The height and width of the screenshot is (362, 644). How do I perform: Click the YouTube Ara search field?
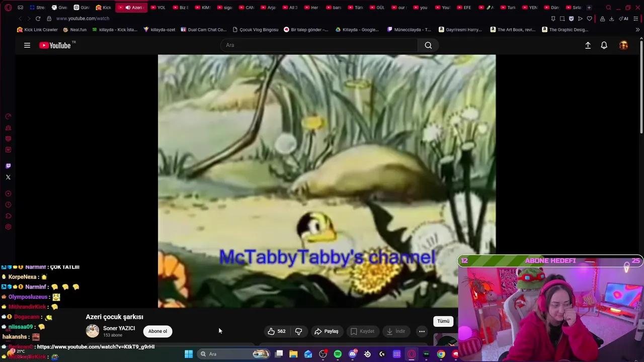click(319, 45)
